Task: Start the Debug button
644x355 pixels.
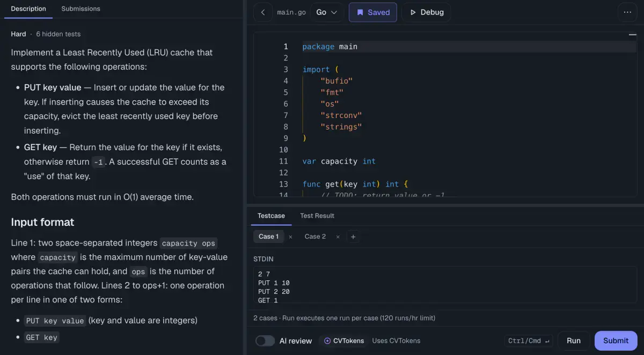Action: (427, 12)
